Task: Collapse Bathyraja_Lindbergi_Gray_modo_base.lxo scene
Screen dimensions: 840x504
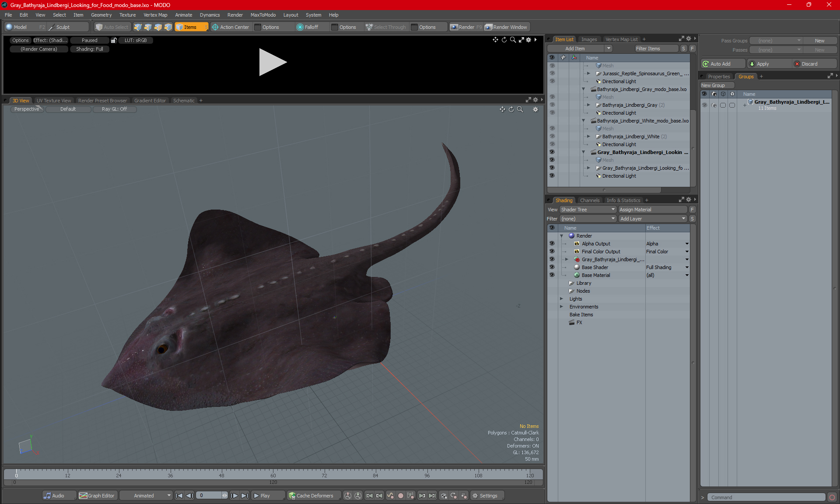Action: coord(584,89)
